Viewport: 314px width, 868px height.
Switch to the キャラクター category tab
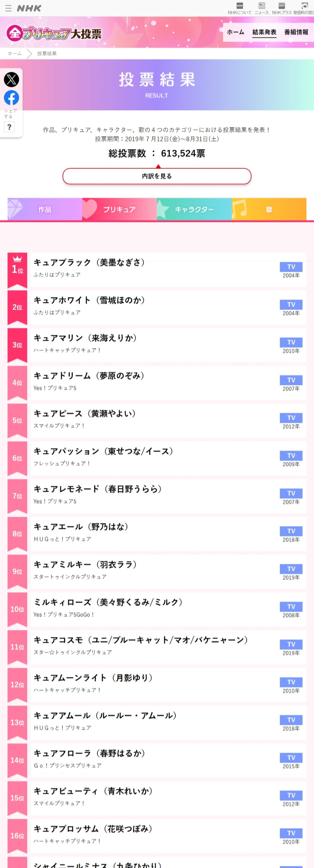click(194, 209)
